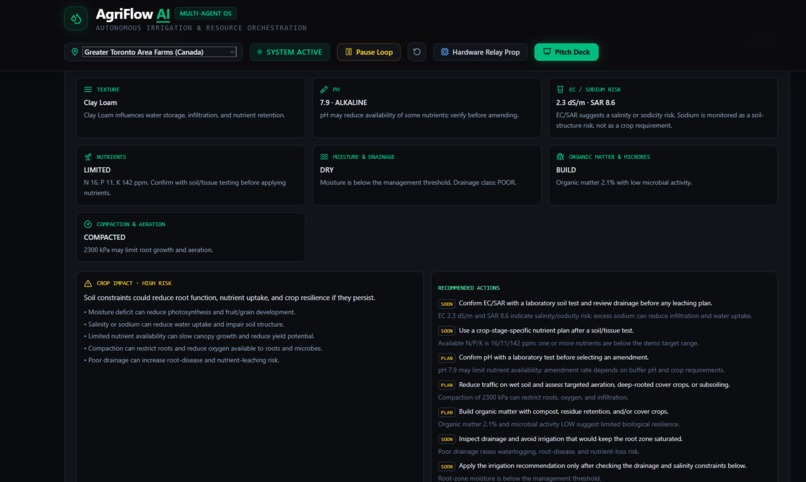Click the Compaction & Aeration gauge icon
The width and height of the screenshot is (806, 482).
pyautogui.click(x=88, y=224)
